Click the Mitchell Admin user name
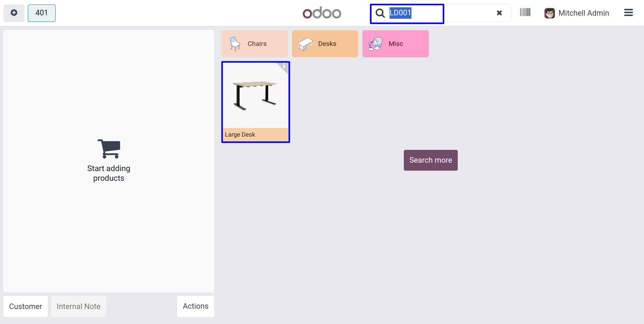Viewport: 644px width, 324px height. point(583,13)
